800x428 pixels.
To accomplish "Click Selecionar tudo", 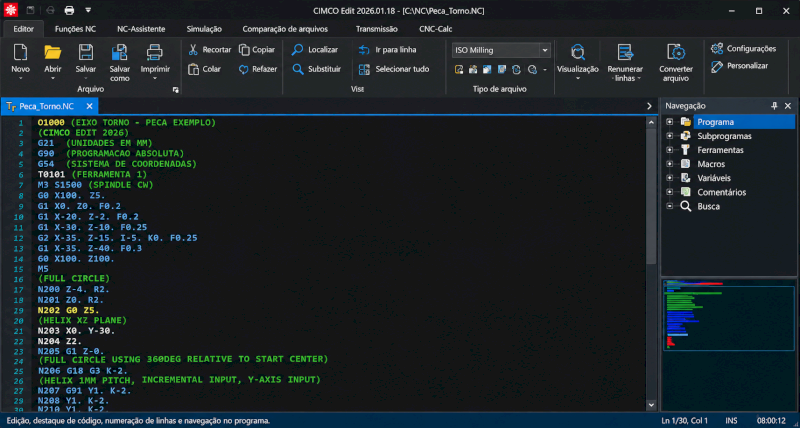I will [x=393, y=69].
